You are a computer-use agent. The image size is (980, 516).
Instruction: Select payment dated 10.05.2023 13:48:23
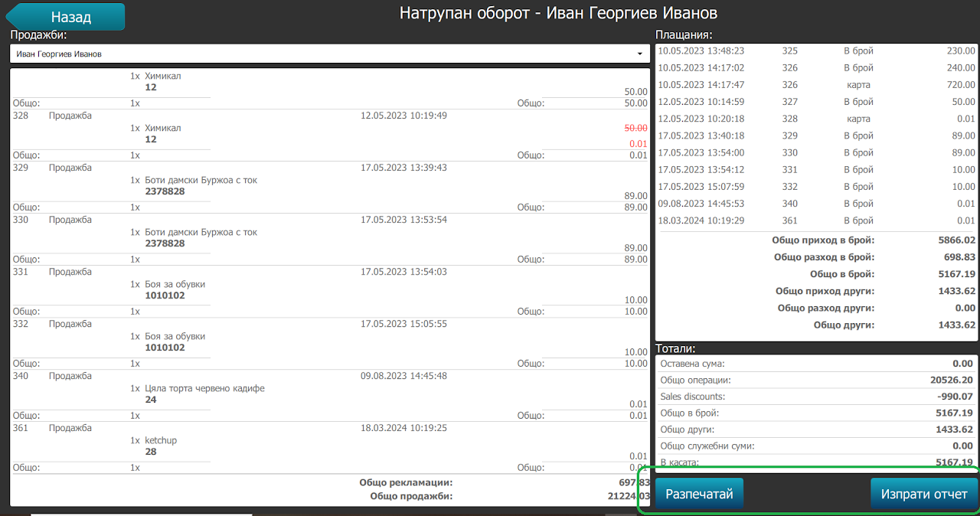tap(817, 51)
